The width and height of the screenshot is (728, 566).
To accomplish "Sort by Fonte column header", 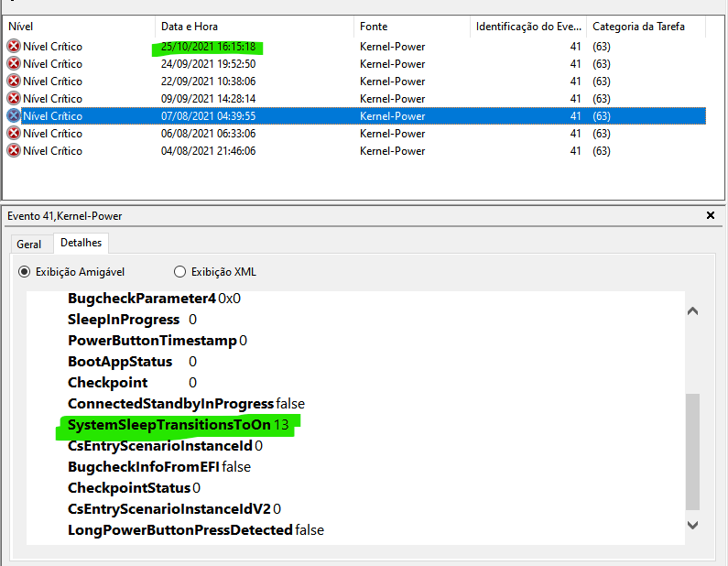I will point(412,27).
